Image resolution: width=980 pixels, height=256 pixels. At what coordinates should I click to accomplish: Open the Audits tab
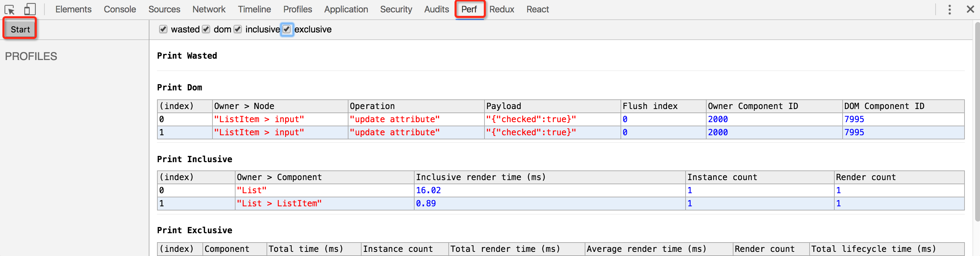437,9
